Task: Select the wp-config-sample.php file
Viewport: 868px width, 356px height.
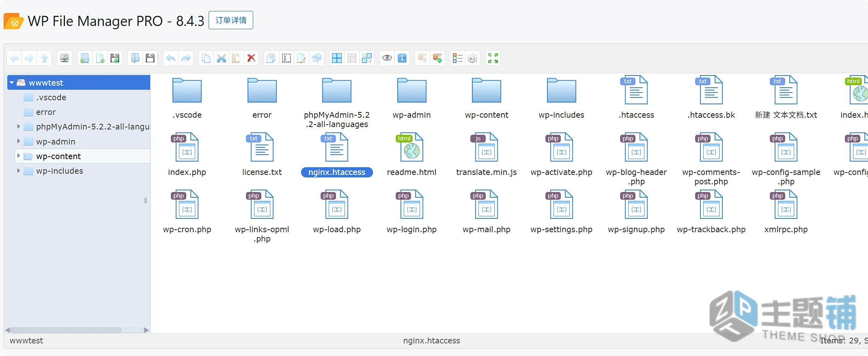Action: tap(786, 159)
